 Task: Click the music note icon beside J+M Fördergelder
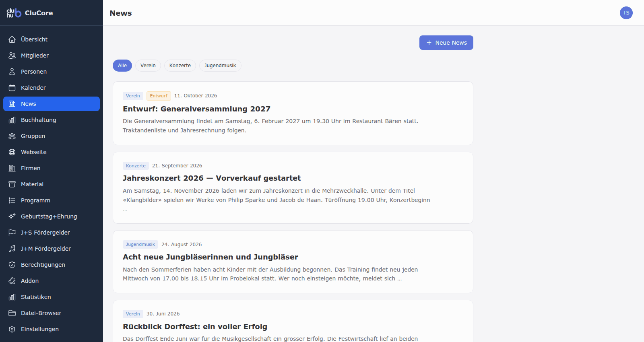(x=12, y=249)
